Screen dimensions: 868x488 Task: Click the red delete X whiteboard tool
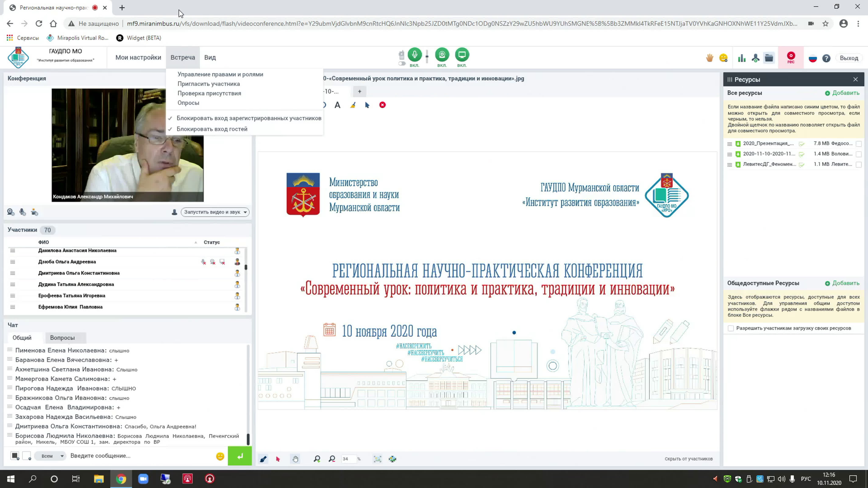click(x=383, y=105)
